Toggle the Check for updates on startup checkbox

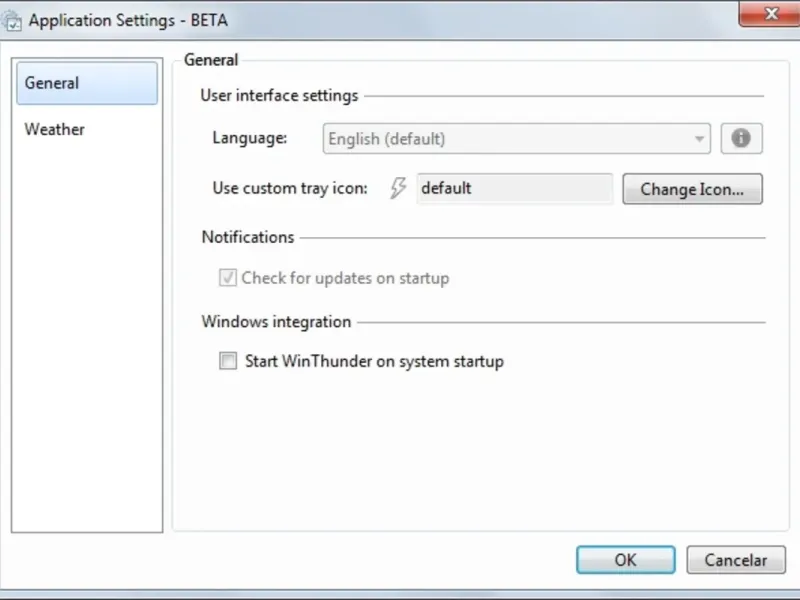coord(228,278)
